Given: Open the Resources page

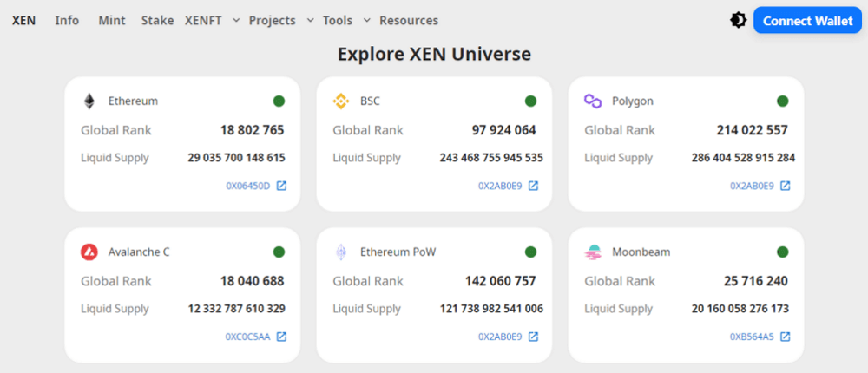Looking at the screenshot, I should 409,21.
